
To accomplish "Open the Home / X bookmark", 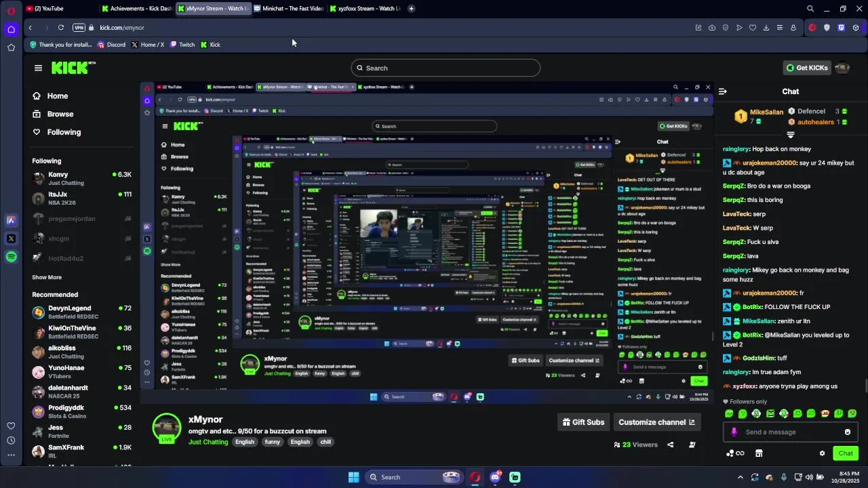I will [x=147, y=45].
